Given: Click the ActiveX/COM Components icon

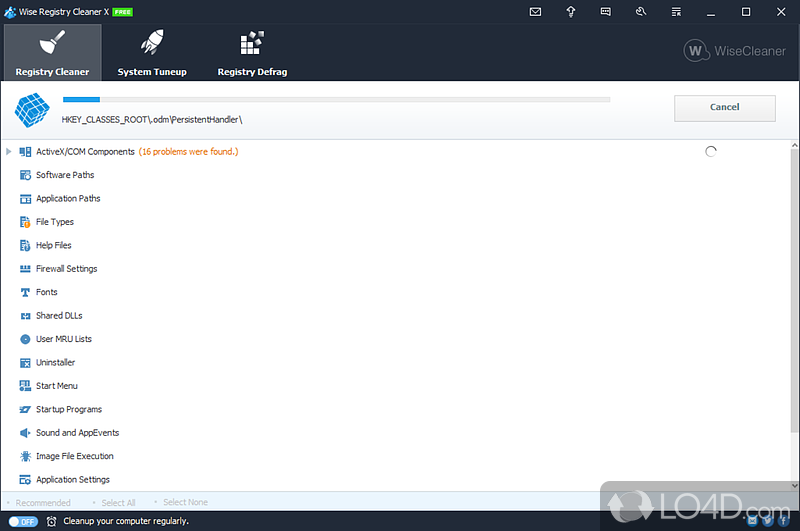Looking at the screenshot, I should tap(25, 151).
